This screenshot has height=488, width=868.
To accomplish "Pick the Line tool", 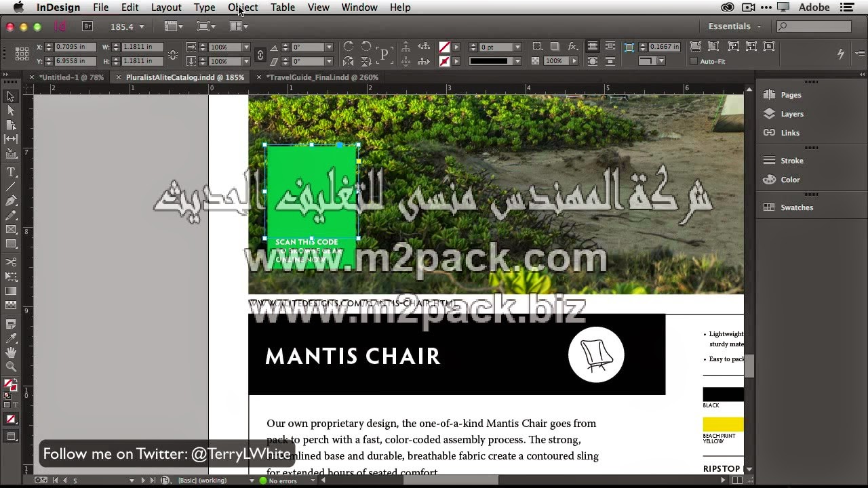I will point(11,186).
